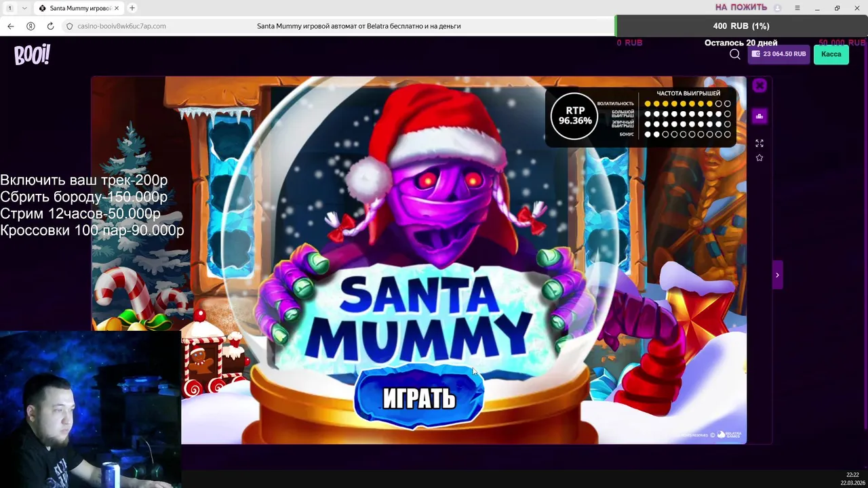Click the Осталось 20 дней text
The width and height of the screenshot is (868, 488).
click(x=741, y=43)
